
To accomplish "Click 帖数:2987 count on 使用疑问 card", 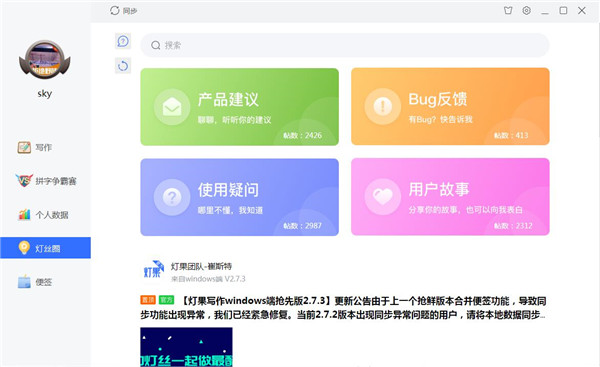I will point(302,226).
